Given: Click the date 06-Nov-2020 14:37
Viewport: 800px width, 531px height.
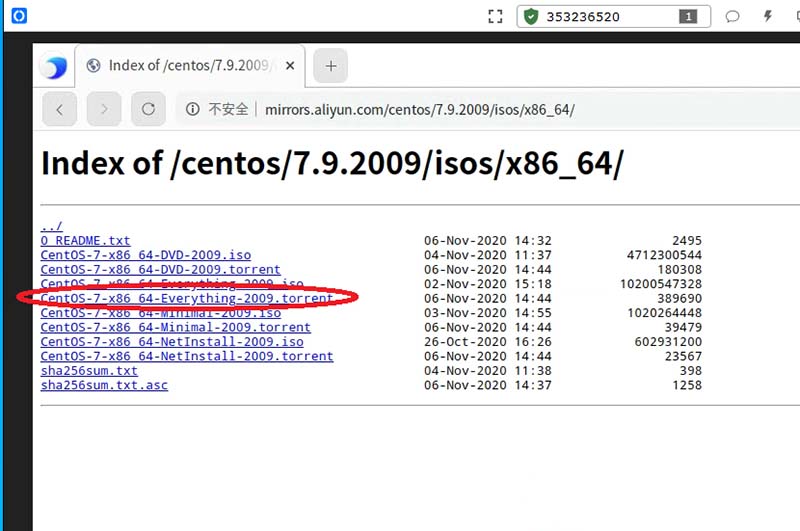Looking at the screenshot, I should (x=488, y=385).
